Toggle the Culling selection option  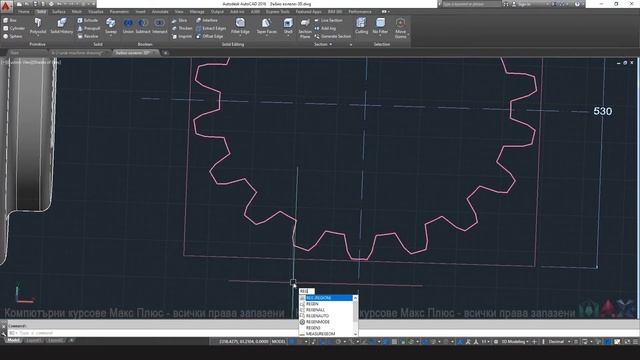[x=361, y=26]
